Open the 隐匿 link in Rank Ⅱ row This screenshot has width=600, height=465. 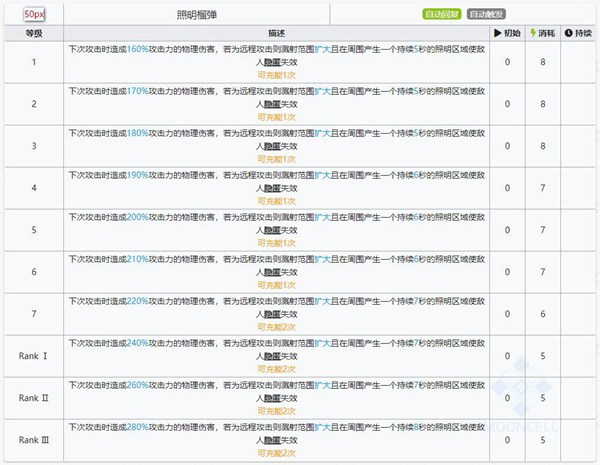point(266,397)
